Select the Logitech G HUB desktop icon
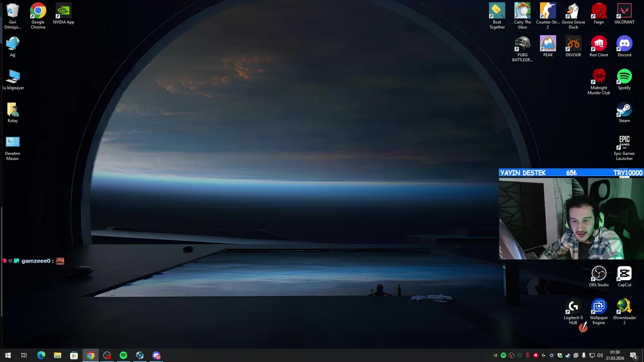644x362 pixels. tap(573, 312)
